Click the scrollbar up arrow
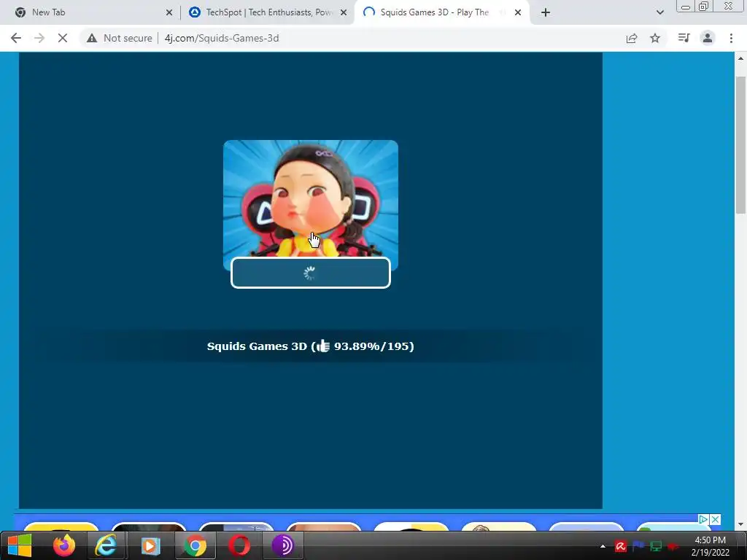 (740, 58)
